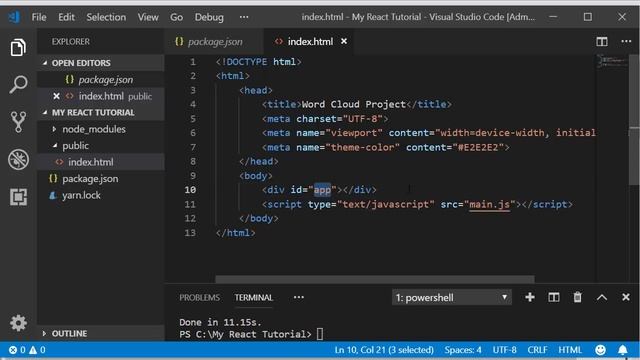640x360 pixels.
Task: Open the Extensions view
Action: pyautogui.click(x=18, y=197)
